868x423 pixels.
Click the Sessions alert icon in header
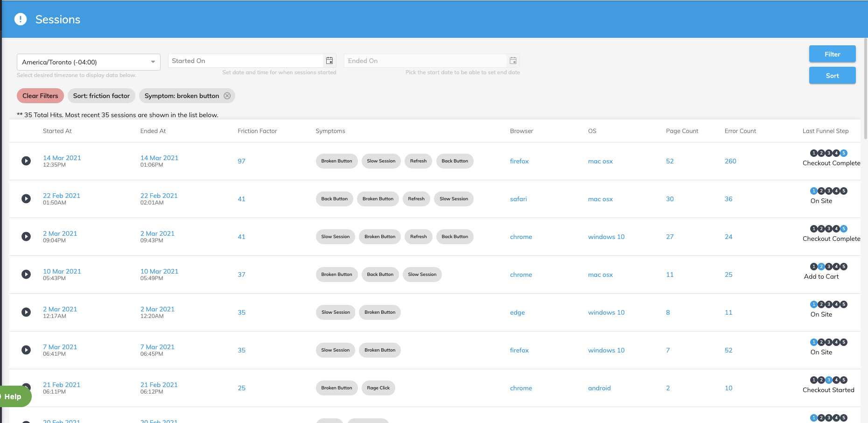pos(21,19)
